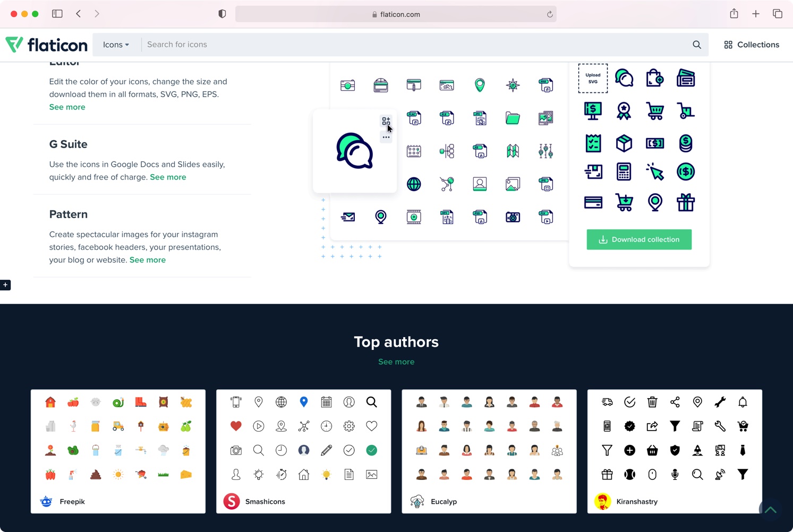Follow the Editor See more link
Image resolution: width=793 pixels, height=532 pixels.
coord(67,107)
